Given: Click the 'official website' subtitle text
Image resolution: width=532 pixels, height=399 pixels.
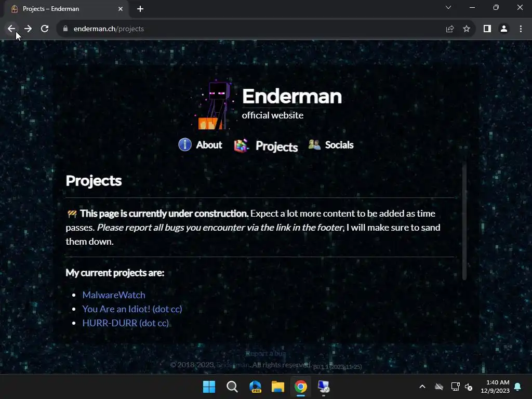Looking at the screenshot, I should tap(272, 115).
